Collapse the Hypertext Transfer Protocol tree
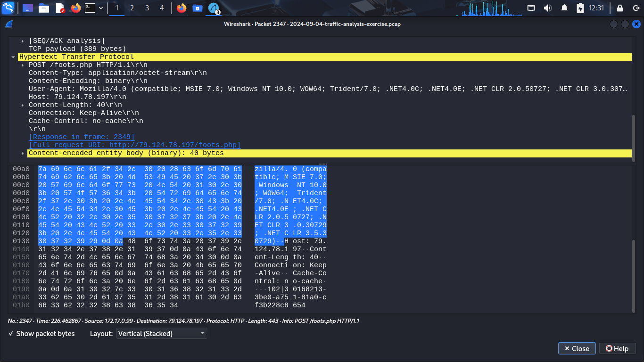This screenshot has height=362, width=644. 13,57
